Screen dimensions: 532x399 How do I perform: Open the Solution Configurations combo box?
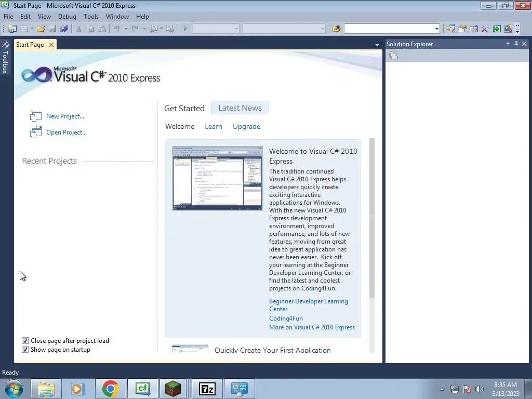coord(216,29)
